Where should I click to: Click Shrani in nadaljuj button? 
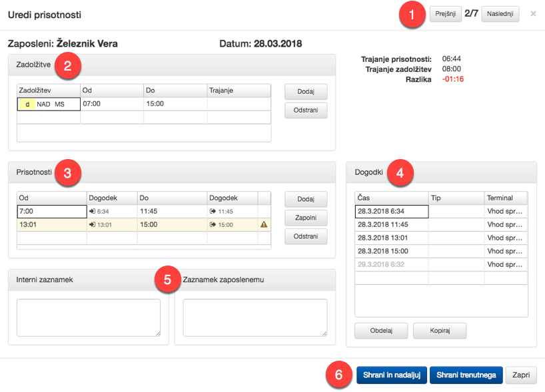point(391,375)
